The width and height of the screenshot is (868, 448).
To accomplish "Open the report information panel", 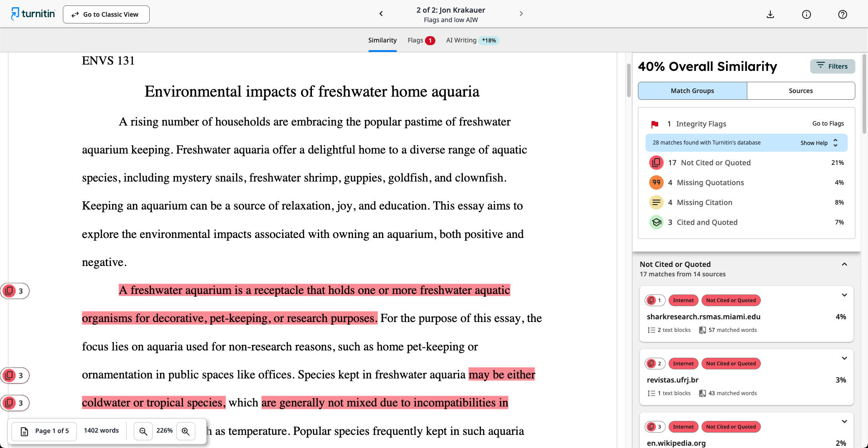I will pos(807,14).
